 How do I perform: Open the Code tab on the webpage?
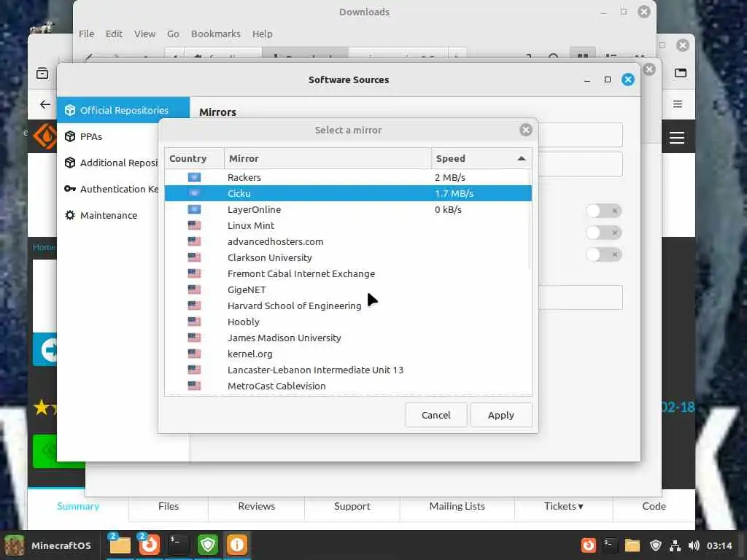tap(654, 506)
